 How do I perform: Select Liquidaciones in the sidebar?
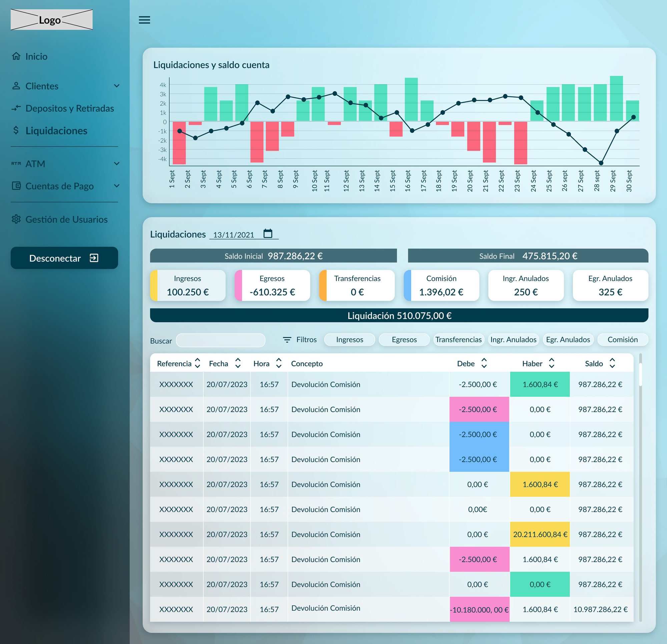(56, 131)
